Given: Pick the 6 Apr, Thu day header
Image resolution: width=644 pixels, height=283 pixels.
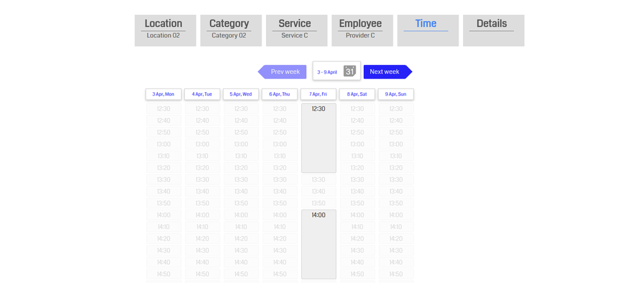Looking at the screenshot, I should pos(279,94).
